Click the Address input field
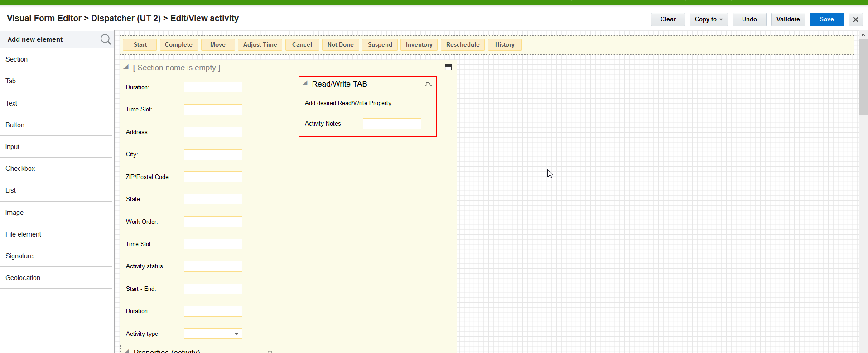Viewport: 868px width, 353px height. coord(213,132)
